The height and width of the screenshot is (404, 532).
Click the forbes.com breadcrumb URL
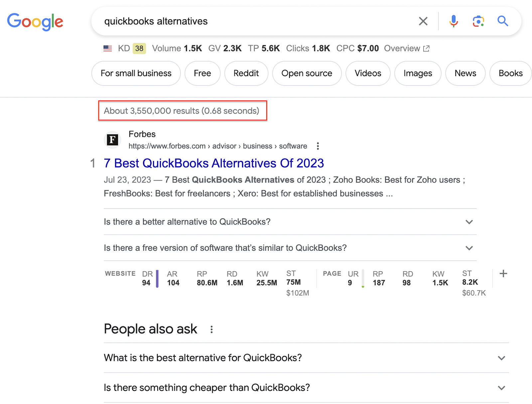pyautogui.click(x=218, y=146)
